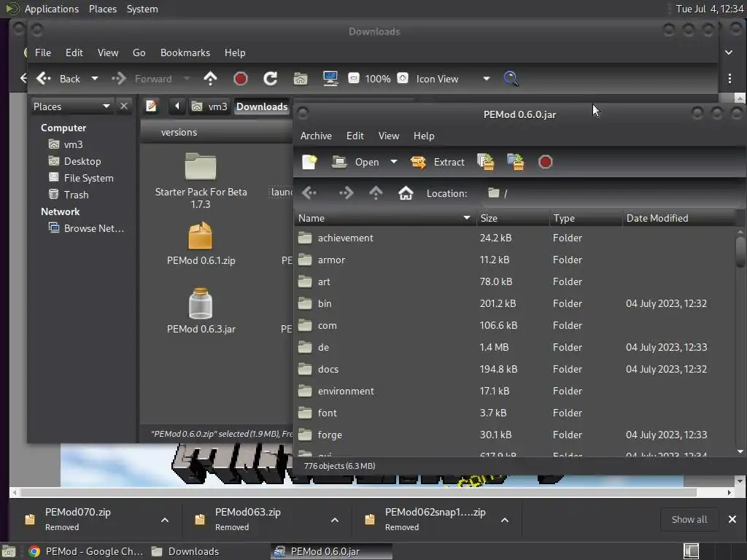Click the Add files to archive icon
Screen dimensions: 747x560
click(x=485, y=162)
